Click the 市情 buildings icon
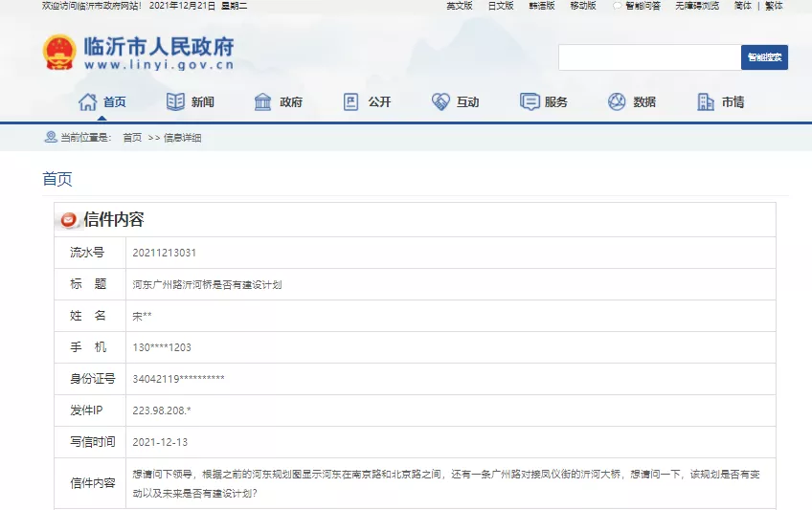 (706, 101)
